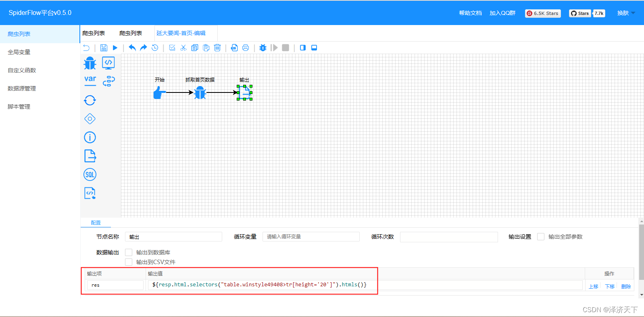Click the 循环变量 input field
644x317 pixels.
(x=311, y=237)
